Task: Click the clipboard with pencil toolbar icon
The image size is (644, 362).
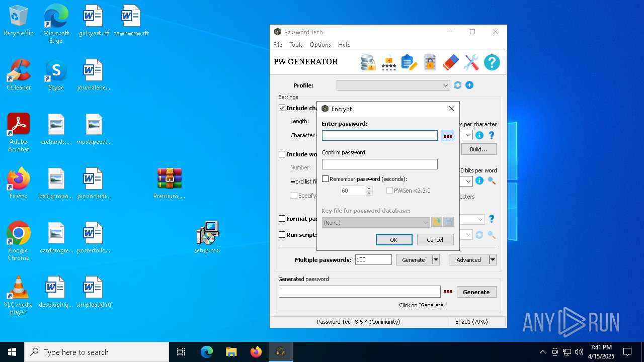Action: pyautogui.click(x=409, y=62)
